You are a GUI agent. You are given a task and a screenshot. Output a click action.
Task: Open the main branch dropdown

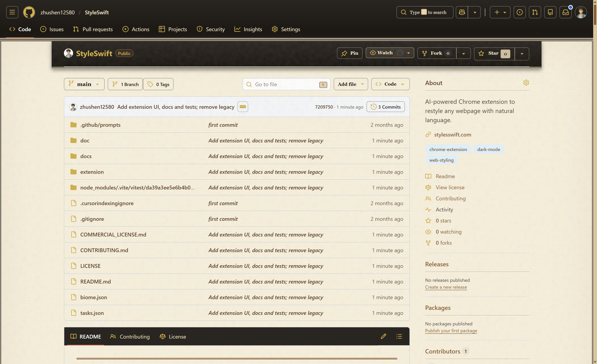point(84,84)
